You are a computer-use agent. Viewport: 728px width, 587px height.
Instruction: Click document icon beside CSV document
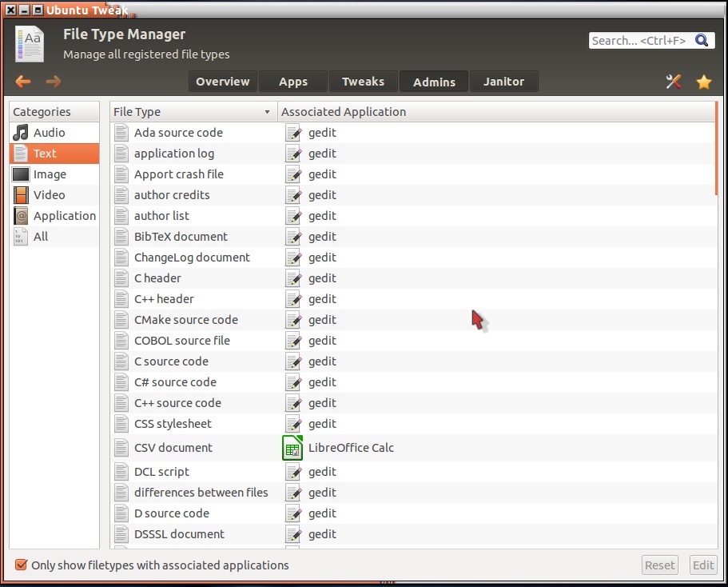pos(121,448)
